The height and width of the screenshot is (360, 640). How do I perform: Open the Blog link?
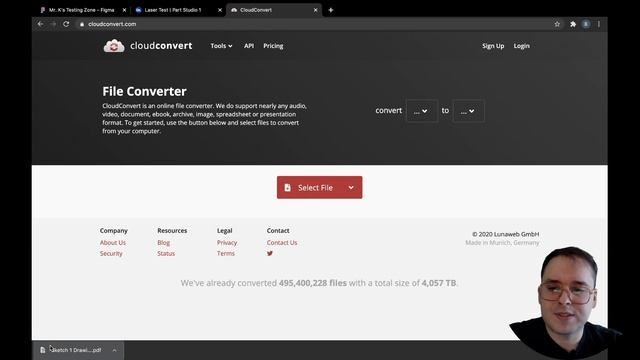pos(164,242)
